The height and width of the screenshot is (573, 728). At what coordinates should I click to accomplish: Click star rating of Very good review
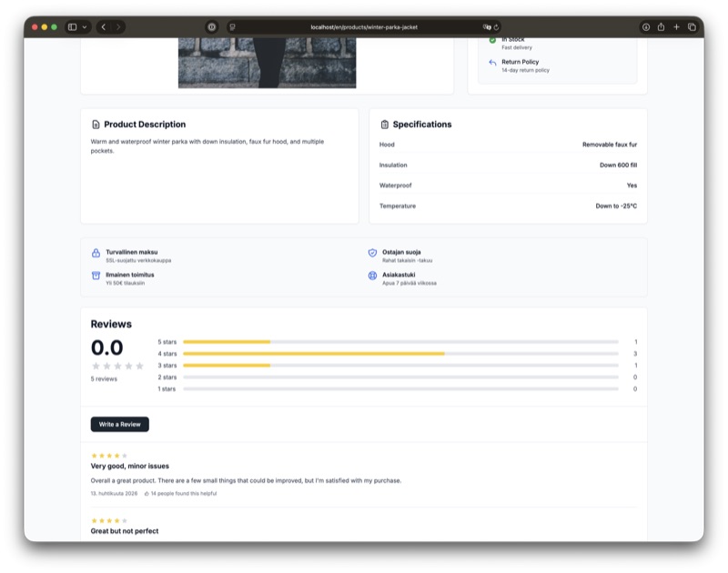coord(109,456)
